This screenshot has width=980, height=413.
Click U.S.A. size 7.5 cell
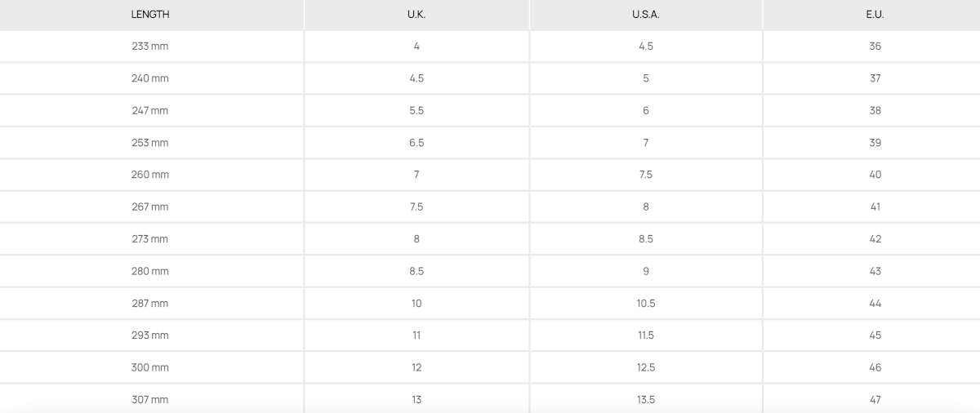646,175
